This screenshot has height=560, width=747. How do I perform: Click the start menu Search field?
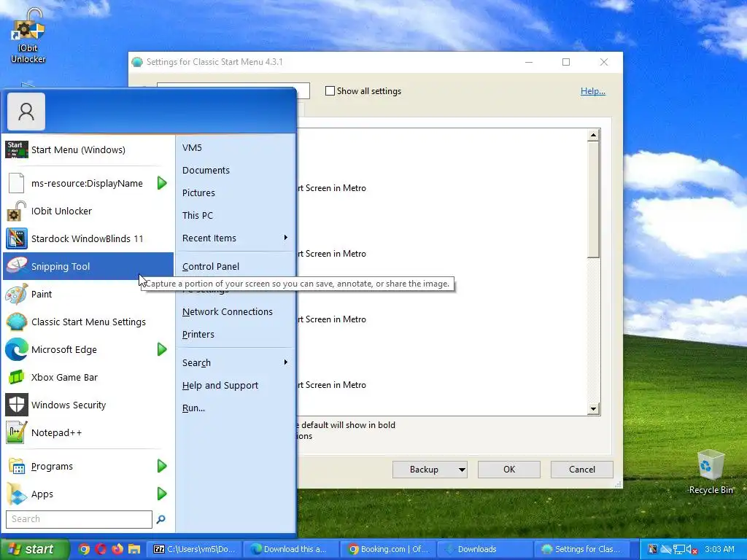pos(79,519)
